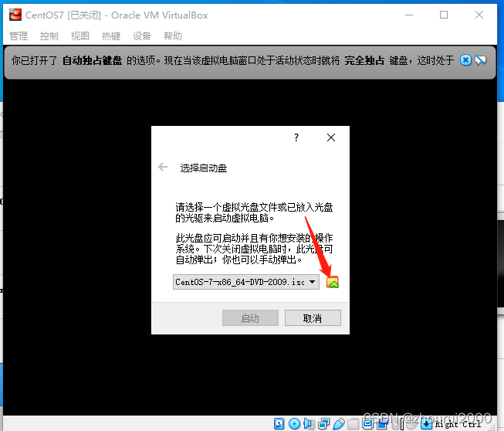Close the 选择启动盘 dialog
The height and width of the screenshot is (431, 504).
point(331,137)
